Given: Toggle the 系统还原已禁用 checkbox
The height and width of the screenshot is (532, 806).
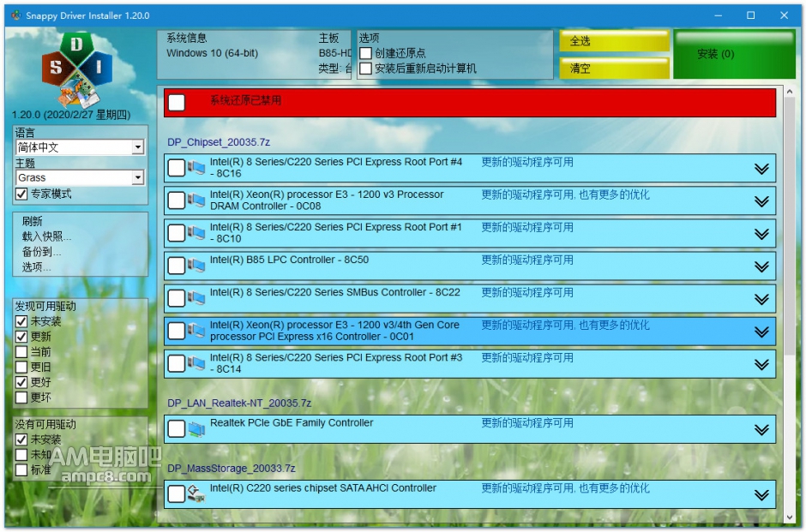Looking at the screenshot, I should click(177, 102).
